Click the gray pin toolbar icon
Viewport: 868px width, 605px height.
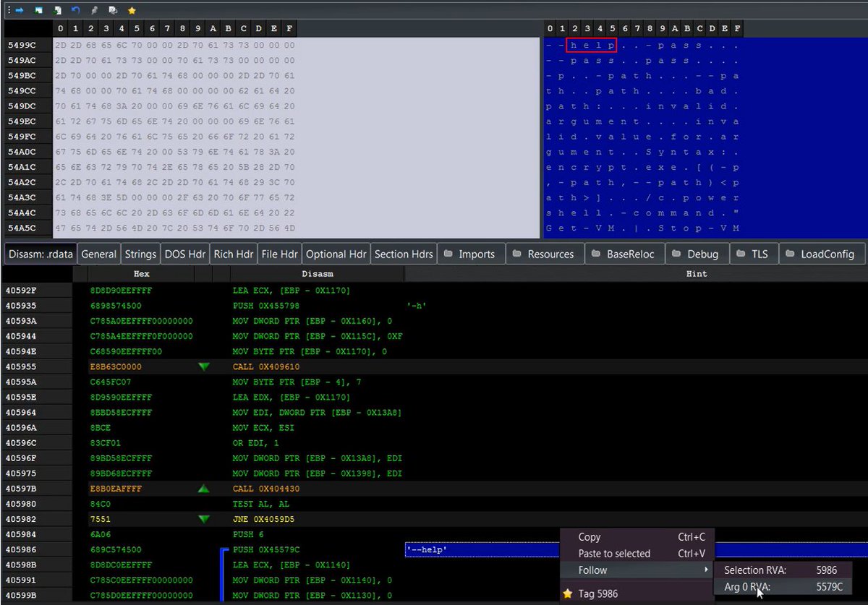[94, 11]
